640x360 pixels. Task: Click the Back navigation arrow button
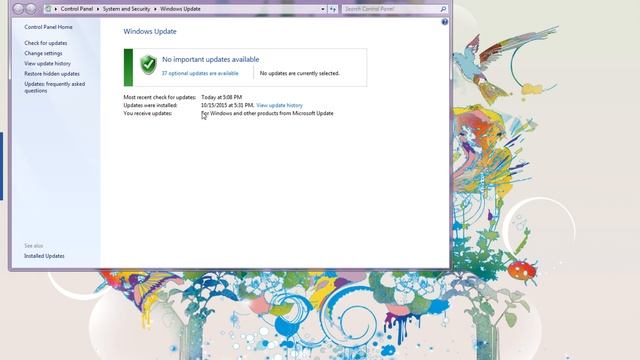[x=18, y=9]
